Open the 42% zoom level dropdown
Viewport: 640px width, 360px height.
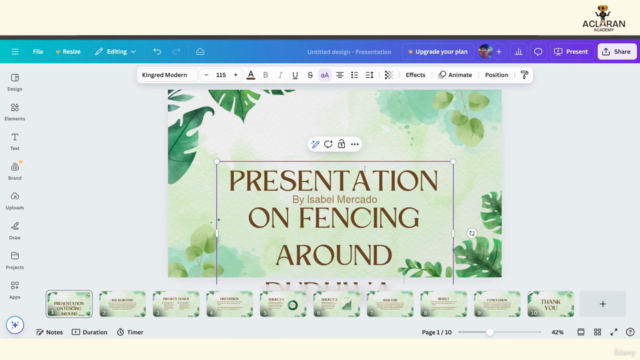tap(557, 332)
